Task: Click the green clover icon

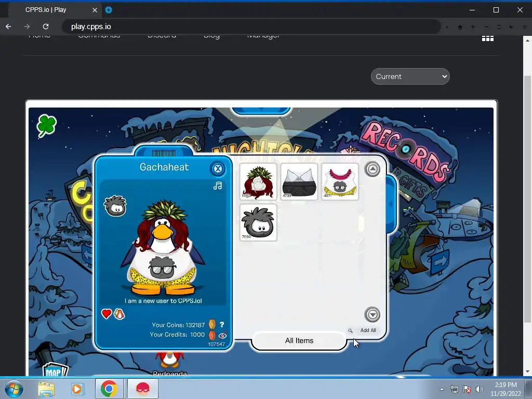Action: (x=46, y=126)
